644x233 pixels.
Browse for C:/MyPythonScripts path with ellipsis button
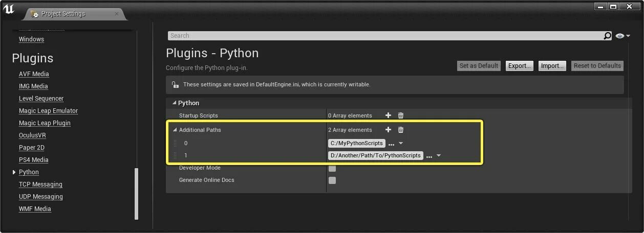pos(392,144)
